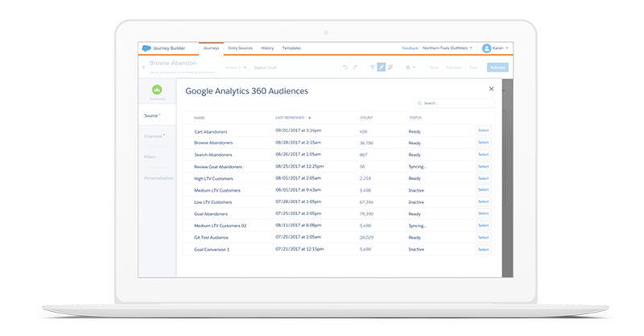The height and width of the screenshot is (336, 644).
Task: Select the Low LTV Customers audience
Action: (x=484, y=201)
